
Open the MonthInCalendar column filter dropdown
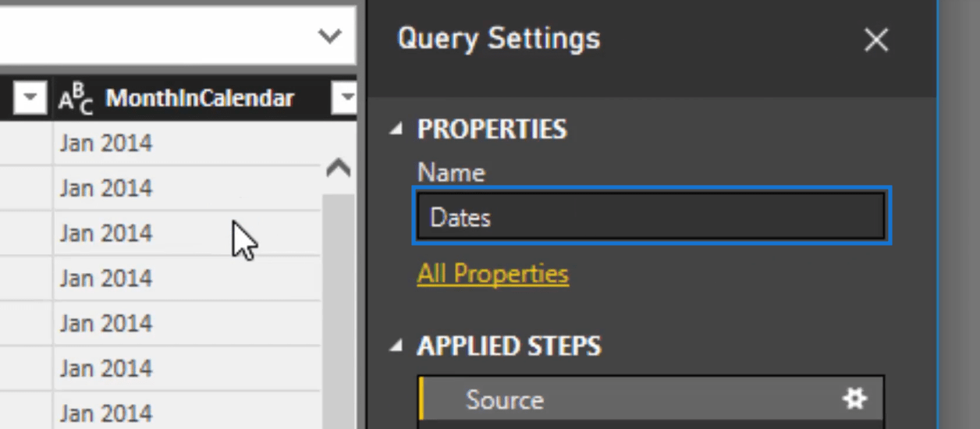tap(344, 98)
